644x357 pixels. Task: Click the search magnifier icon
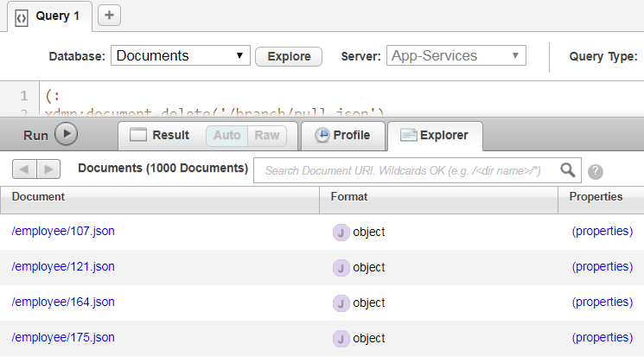pos(568,169)
